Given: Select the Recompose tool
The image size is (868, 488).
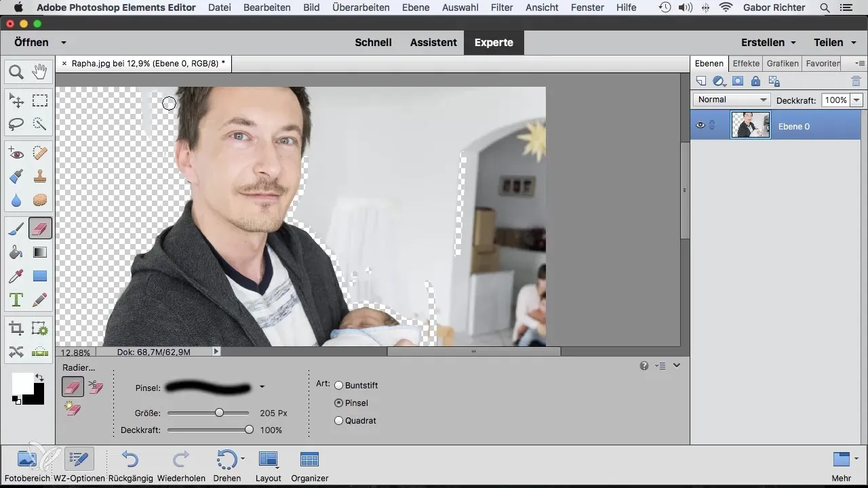Looking at the screenshot, I should [40, 329].
